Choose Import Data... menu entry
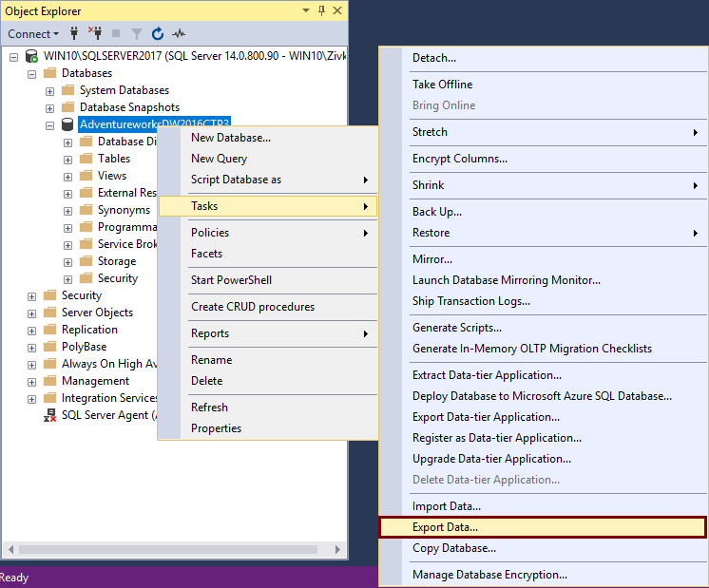This screenshot has width=709, height=588. point(447,506)
